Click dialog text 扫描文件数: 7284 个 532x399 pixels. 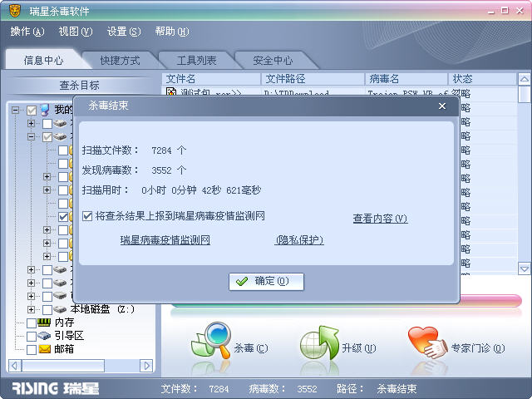[134, 150]
